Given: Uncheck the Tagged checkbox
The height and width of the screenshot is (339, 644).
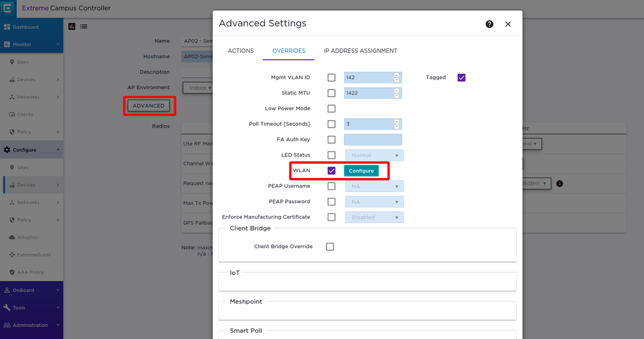Looking at the screenshot, I should [461, 77].
